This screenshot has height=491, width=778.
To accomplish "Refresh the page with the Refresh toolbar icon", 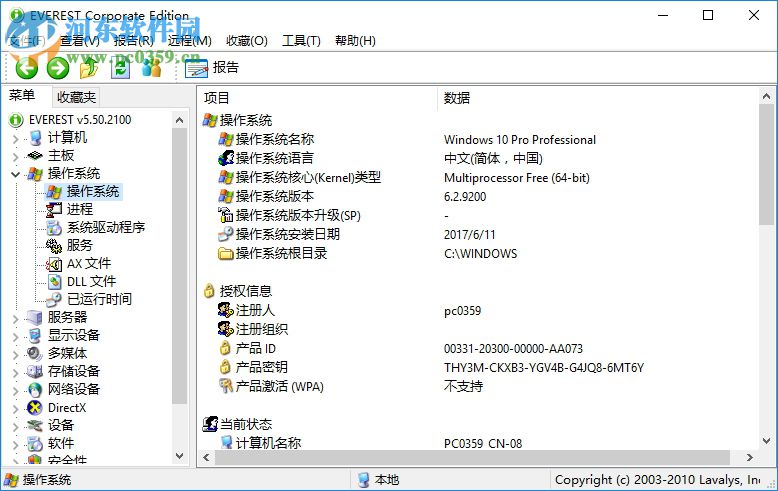I will [120, 68].
